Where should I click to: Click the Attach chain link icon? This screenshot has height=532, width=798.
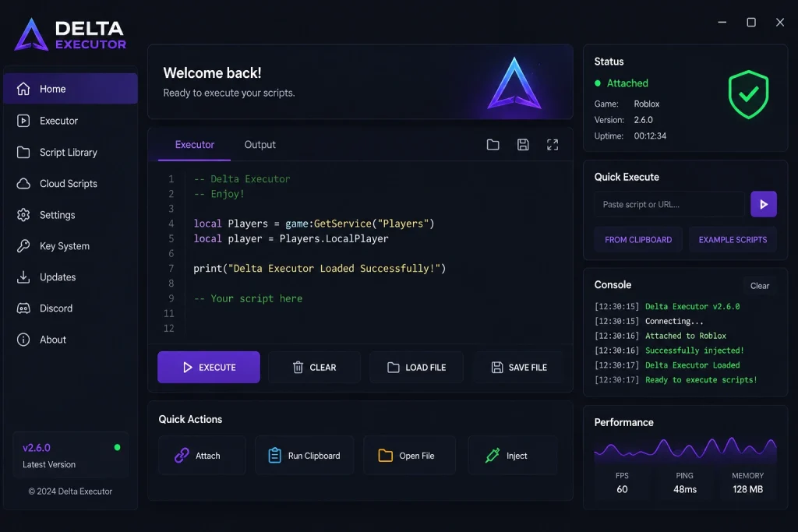[x=182, y=455]
